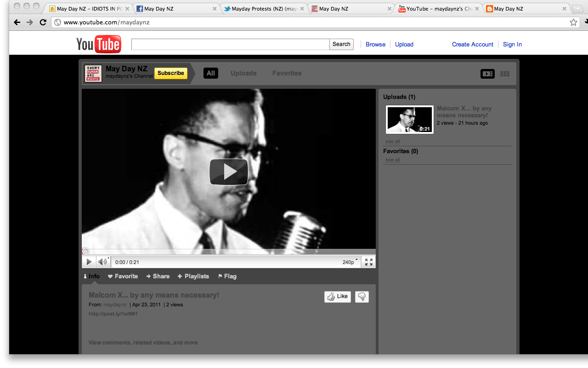
Task: Open the Share tab below video
Action: click(158, 276)
